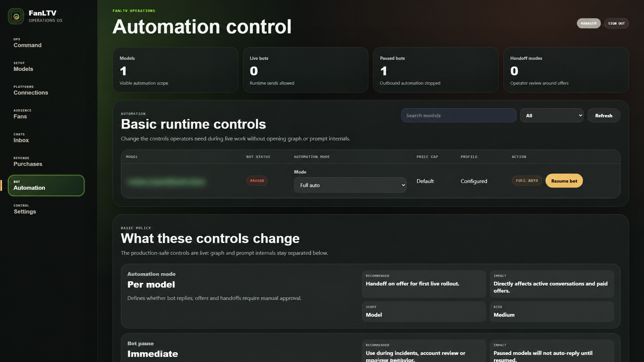
Task: Open the Command ops page
Action: pyautogui.click(x=46, y=43)
